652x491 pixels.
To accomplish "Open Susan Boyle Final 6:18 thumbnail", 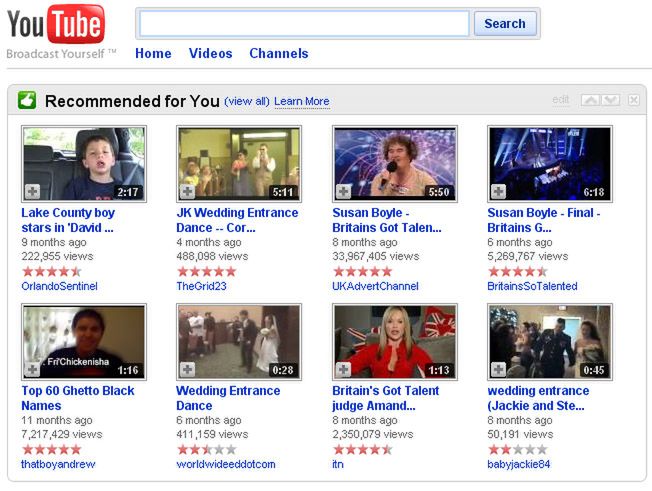I will click(550, 164).
